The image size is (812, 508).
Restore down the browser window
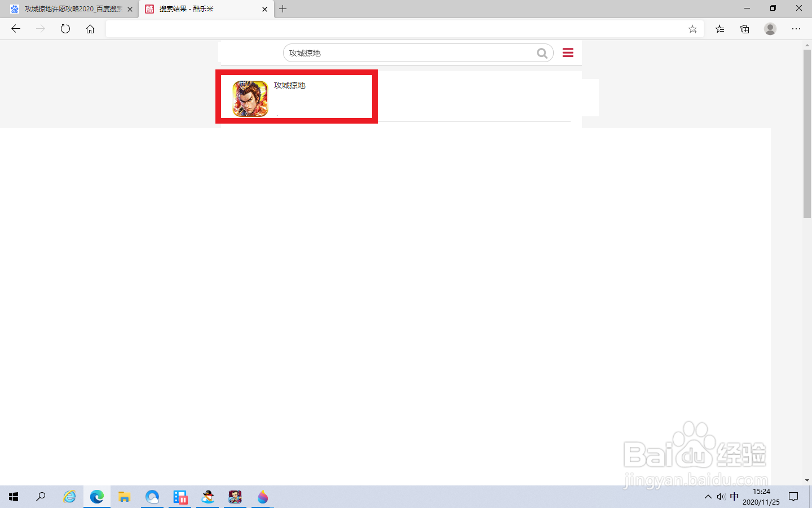click(x=773, y=8)
